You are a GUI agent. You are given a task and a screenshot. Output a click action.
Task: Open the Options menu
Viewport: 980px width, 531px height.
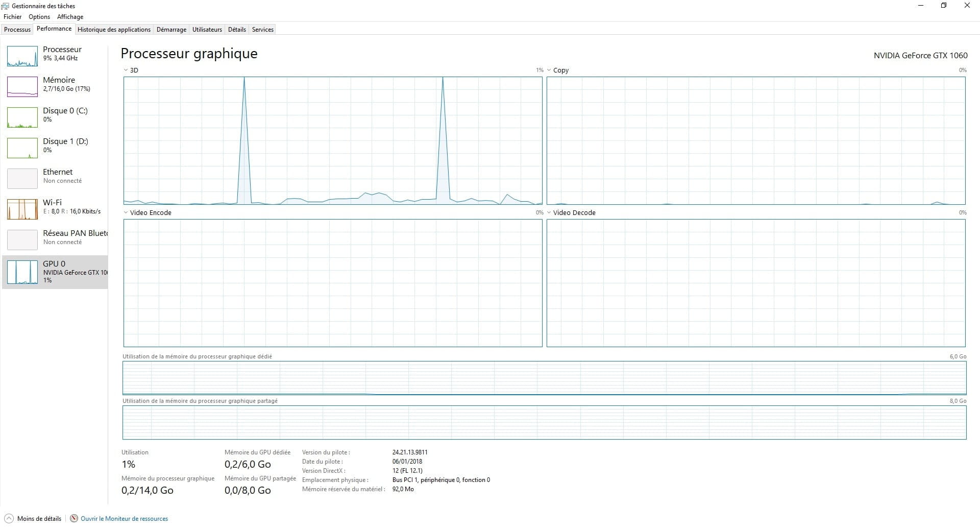(39, 17)
